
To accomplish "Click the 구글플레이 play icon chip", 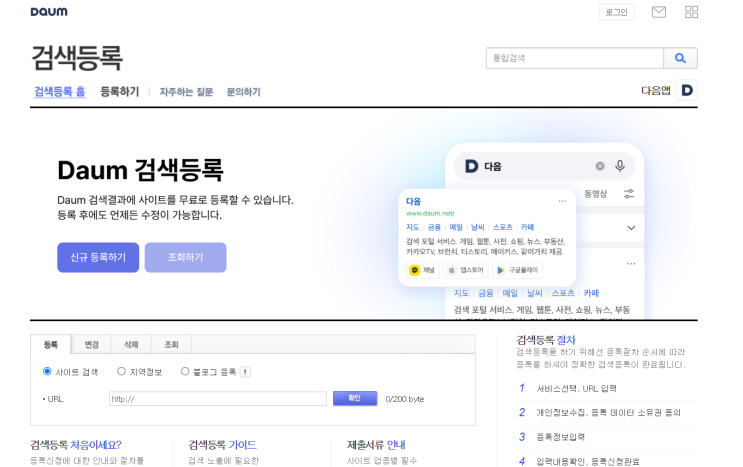I will 517,270.
